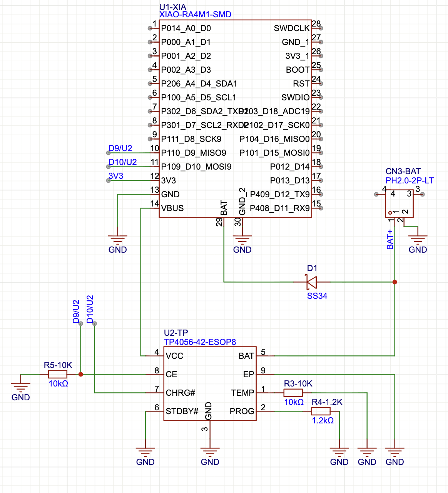Click the red junction dot near R5
Image resolution: width=448 pixels, height=493 pixels.
point(80,374)
